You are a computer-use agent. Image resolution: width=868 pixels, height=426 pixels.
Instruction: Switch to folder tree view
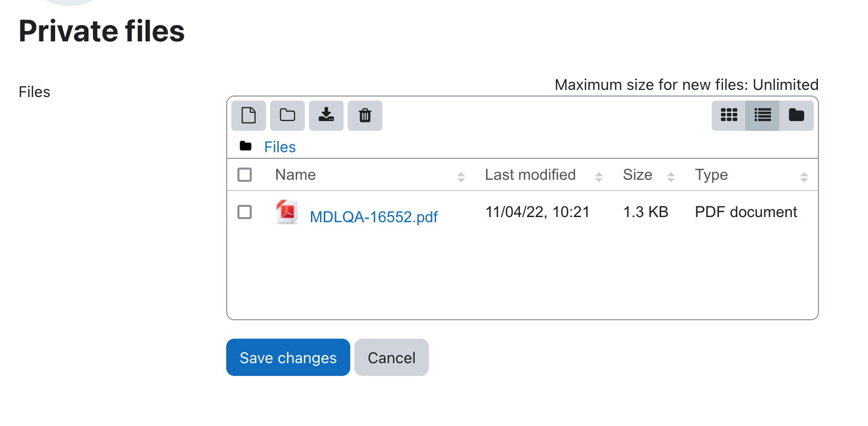pyautogui.click(x=797, y=115)
